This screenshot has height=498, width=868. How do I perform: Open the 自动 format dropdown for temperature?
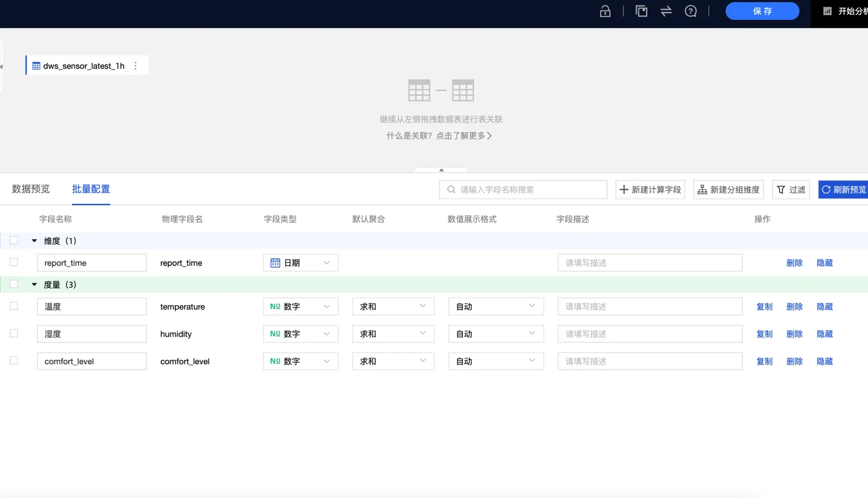pyautogui.click(x=496, y=306)
